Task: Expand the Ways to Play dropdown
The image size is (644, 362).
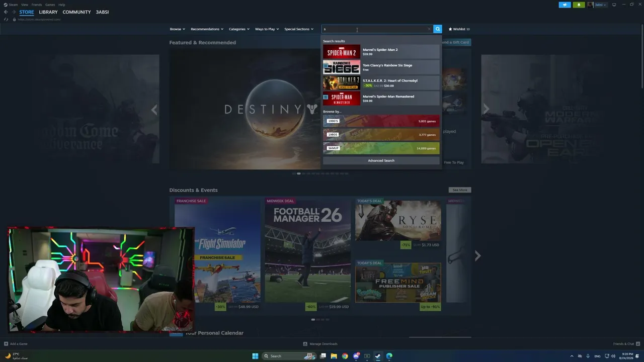Action: tap(267, 29)
